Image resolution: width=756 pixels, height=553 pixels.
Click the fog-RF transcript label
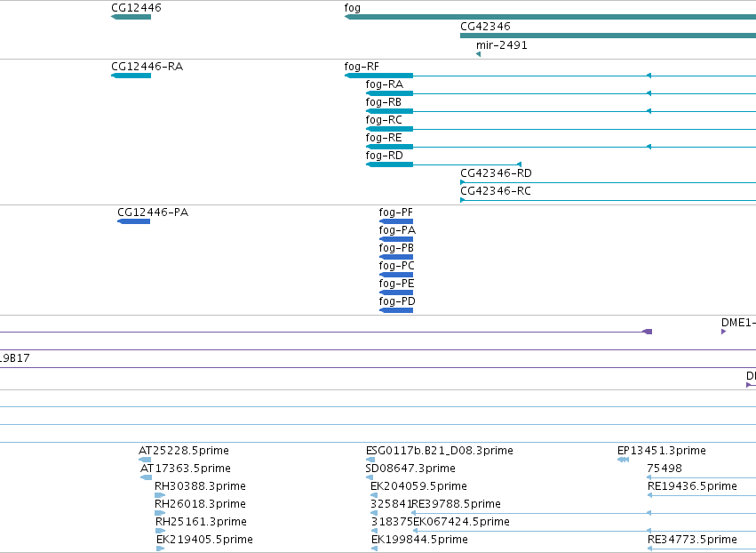(x=362, y=67)
